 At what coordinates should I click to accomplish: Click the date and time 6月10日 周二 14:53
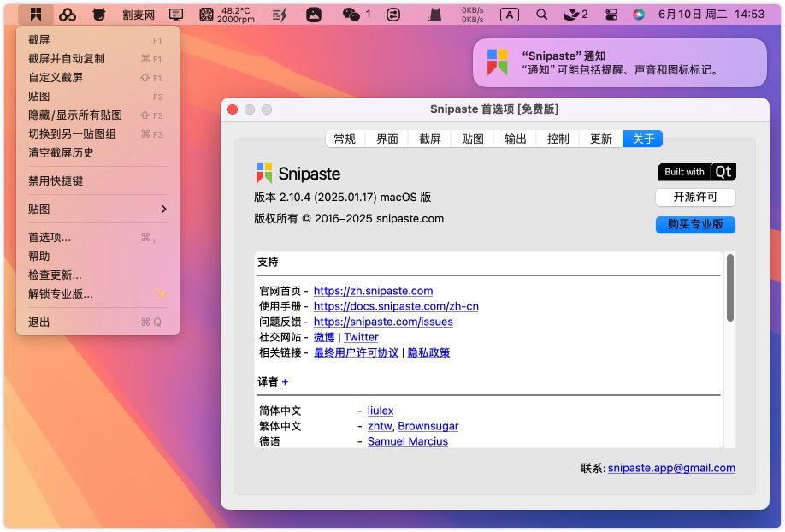(711, 15)
